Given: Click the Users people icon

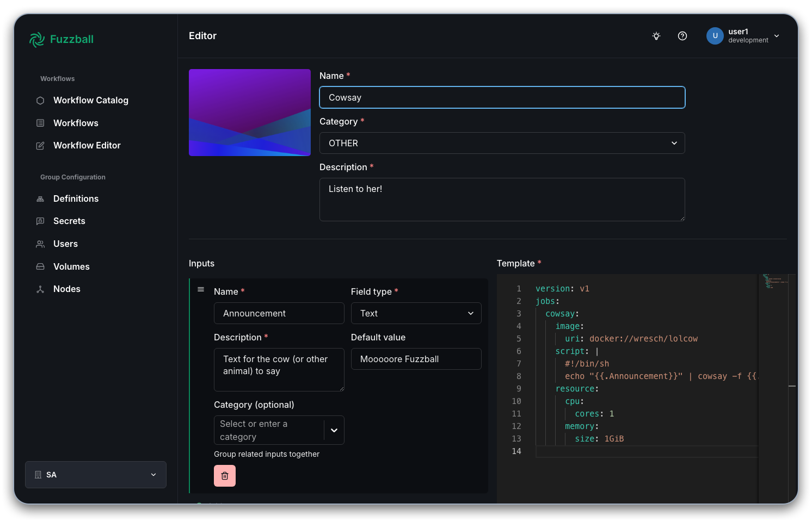Looking at the screenshot, I should pos(40,244).
